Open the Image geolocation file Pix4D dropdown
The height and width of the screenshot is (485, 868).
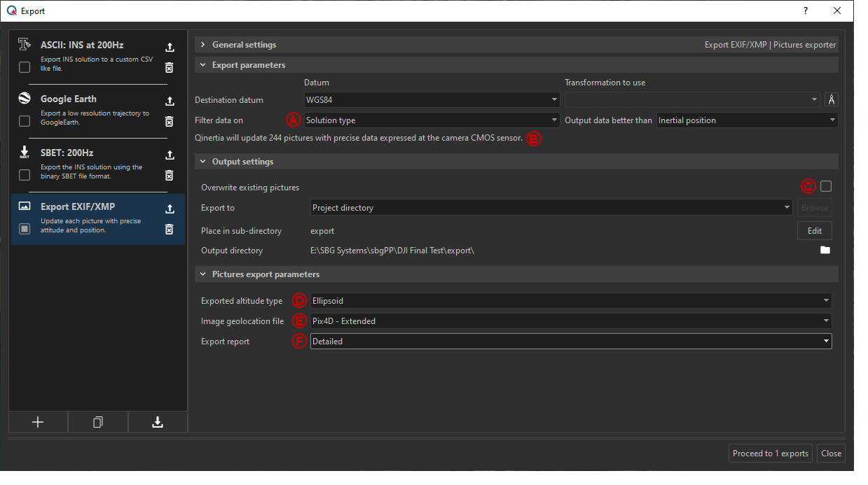pos(571,321)
